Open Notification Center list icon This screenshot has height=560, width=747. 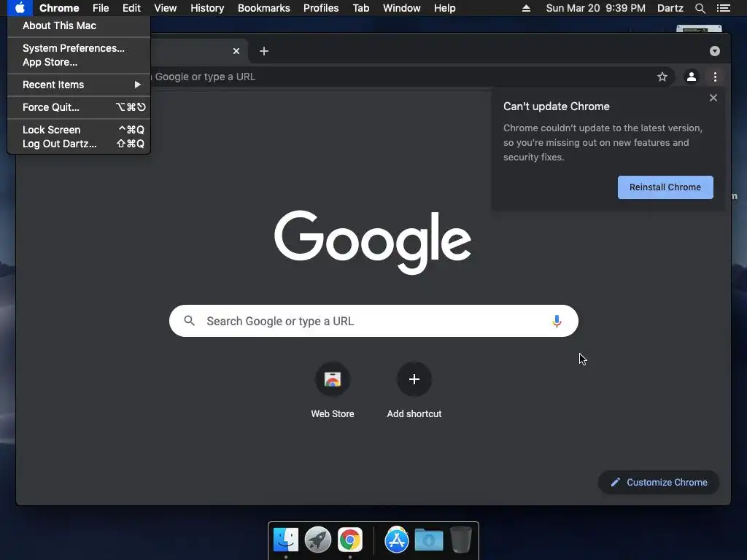coord(723,8)
